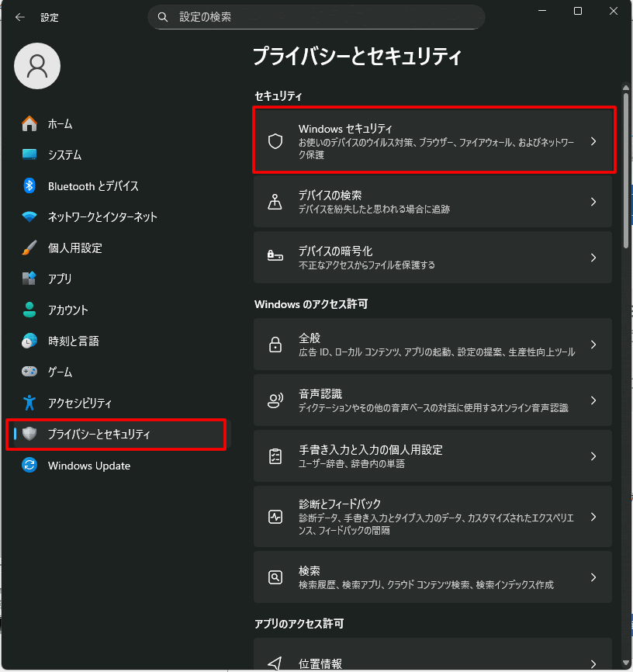This screenshot has width=633, height=672.
Task: Open デバイスの検索 via its right chevron
Action: coord(593,202)
